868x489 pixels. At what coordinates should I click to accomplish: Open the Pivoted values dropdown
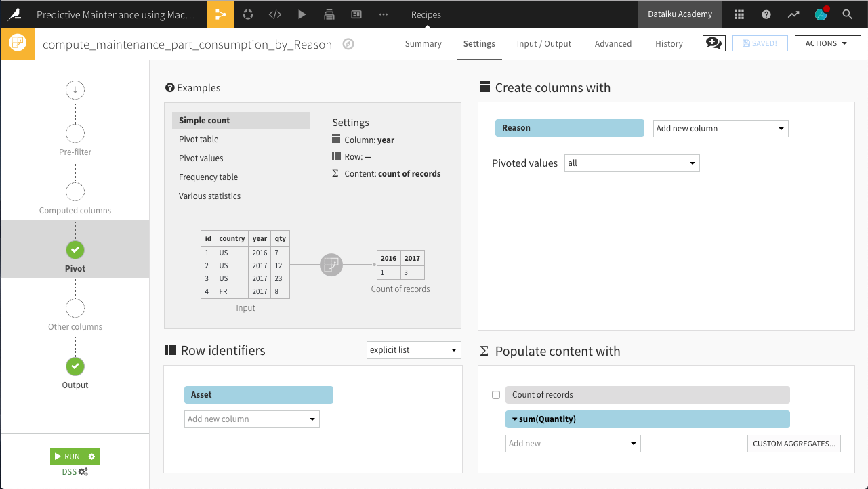pyautogui.click(x=632, y=163)
